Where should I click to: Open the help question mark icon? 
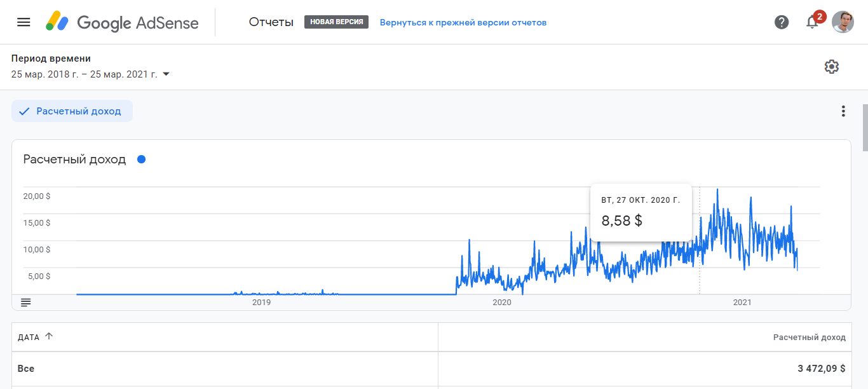(x=782, y=22)
